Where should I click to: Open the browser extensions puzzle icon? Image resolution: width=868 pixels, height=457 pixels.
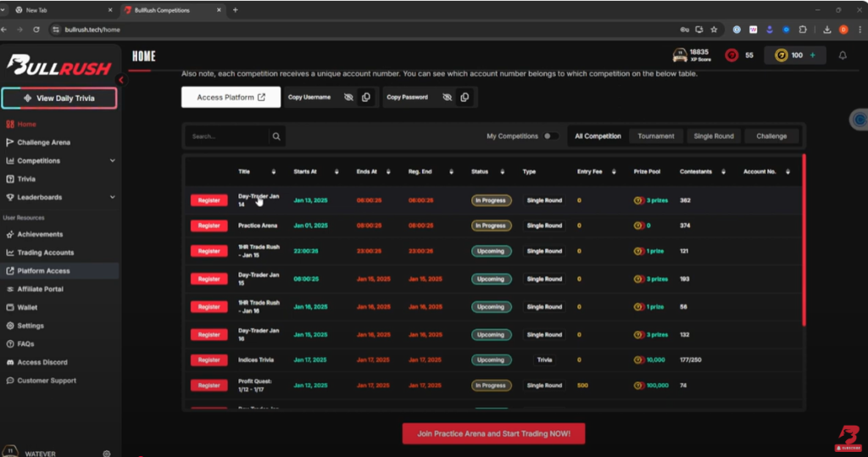[803, 30]
